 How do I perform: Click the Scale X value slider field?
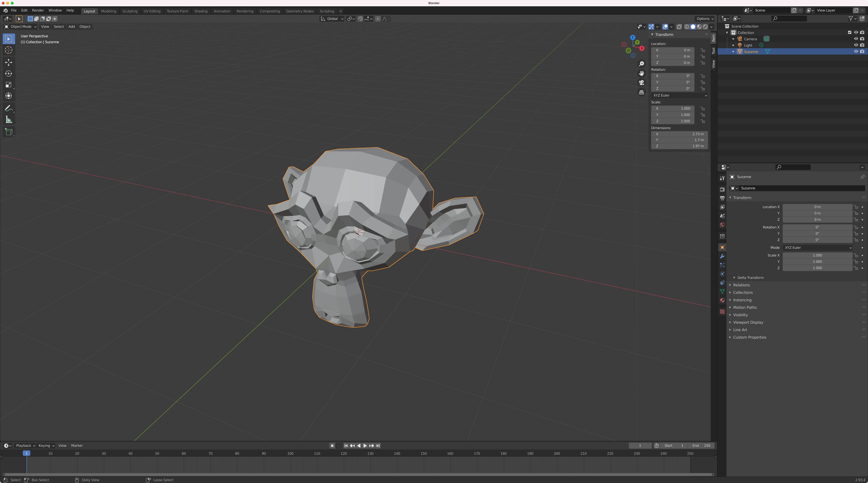coord(817,255)
